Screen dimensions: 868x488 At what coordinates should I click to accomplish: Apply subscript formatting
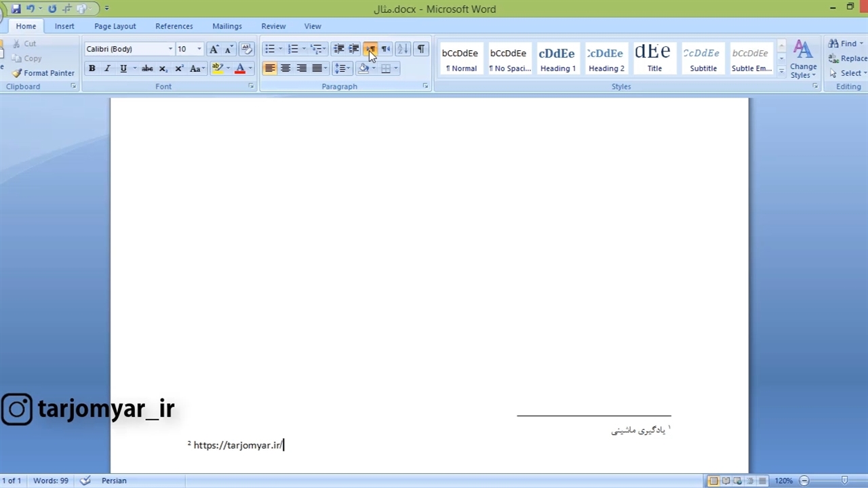pos(163,68)
